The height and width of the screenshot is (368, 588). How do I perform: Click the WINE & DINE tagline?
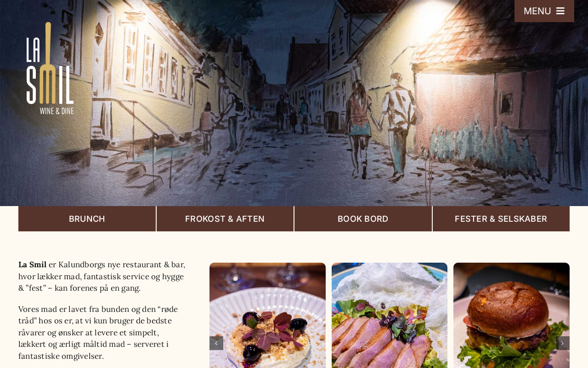coord(57,111)
